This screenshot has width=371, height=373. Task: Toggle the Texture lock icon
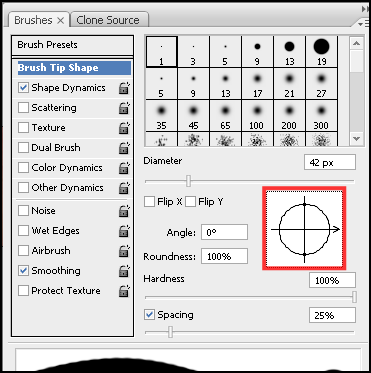tap(124, 128)
